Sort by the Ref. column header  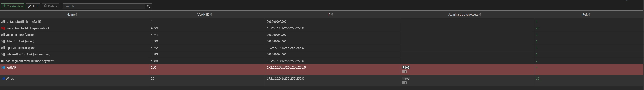click(x=586, y=15)
